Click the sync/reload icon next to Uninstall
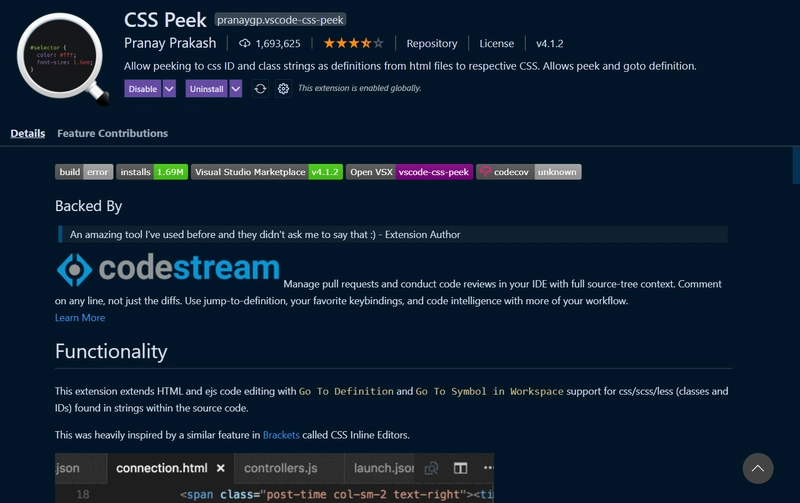 pyautogui.click(x=260, y=89)
